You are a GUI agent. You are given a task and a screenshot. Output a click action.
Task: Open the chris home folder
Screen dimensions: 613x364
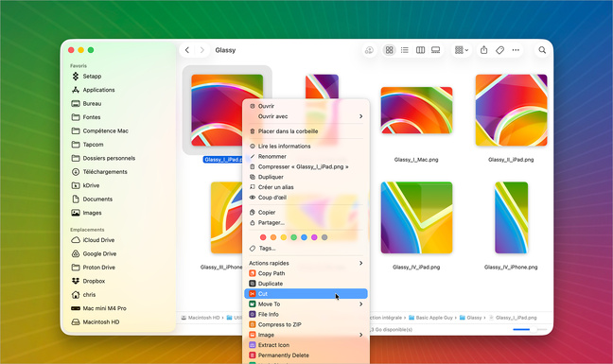point(89,295)
